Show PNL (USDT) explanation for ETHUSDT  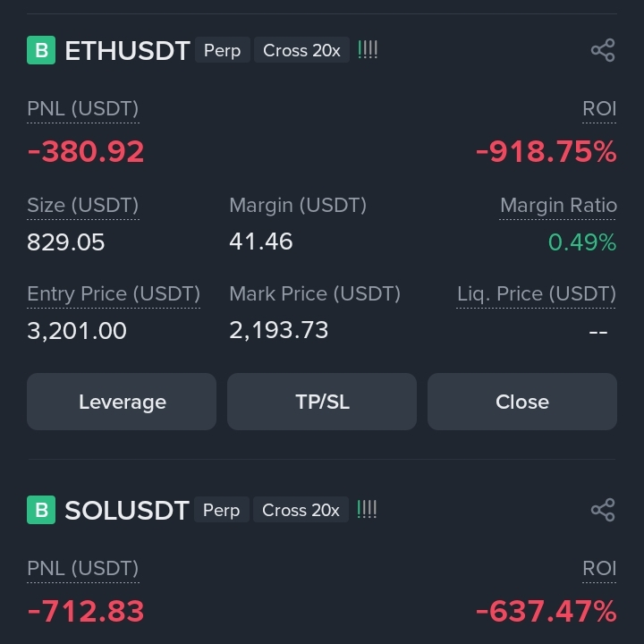(x=83, y=109)
